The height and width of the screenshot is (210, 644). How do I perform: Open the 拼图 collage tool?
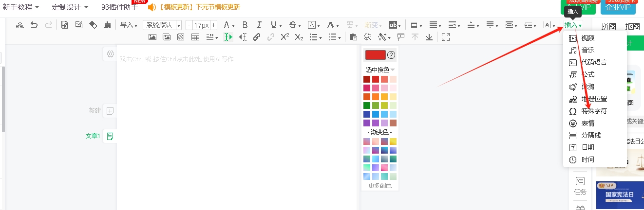(x=608, y=26)
